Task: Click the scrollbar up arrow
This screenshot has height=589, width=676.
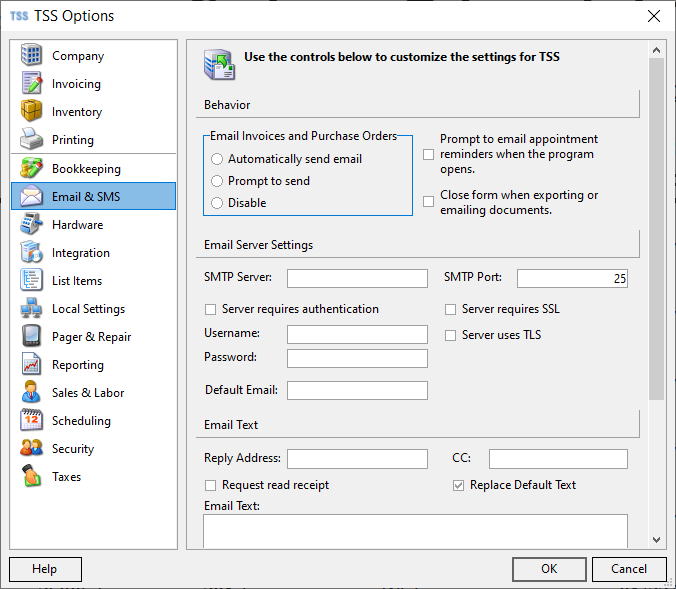Action: (657, 50)
